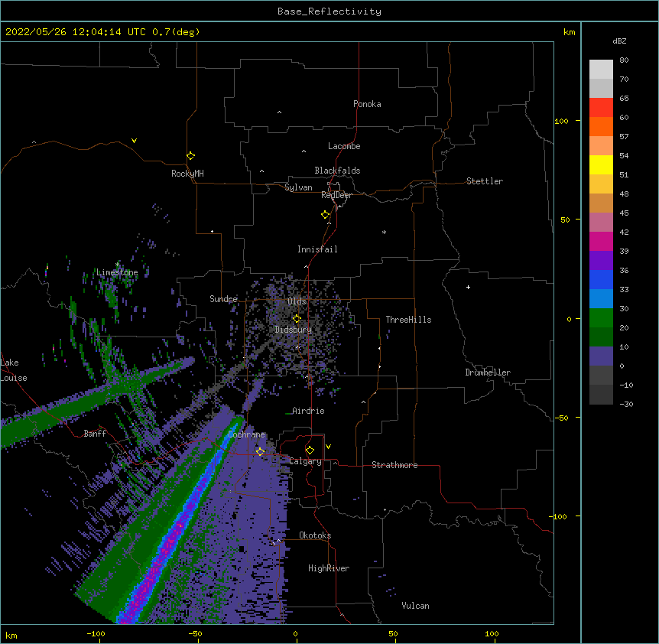Screen dimensions: 659x644
Task: Pick the royal blue 33-36 dBZ swatch
Action: (601, 279)
